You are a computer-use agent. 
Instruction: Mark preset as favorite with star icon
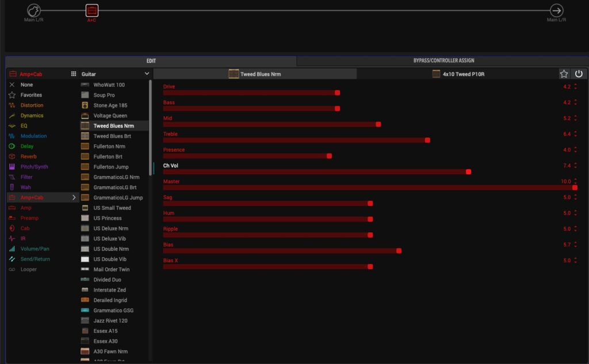(564, 74)
